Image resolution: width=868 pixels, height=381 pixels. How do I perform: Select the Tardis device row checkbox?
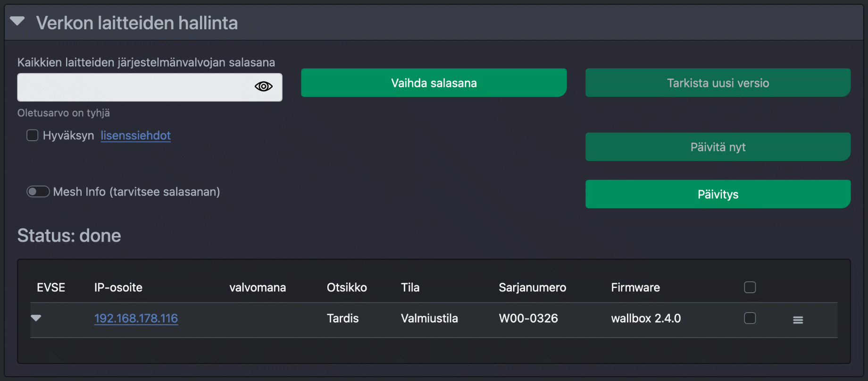(x=750, y=318)
